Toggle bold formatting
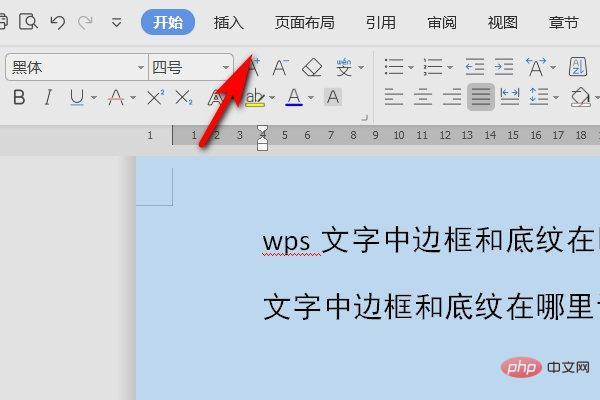 [x=19, y=97]
